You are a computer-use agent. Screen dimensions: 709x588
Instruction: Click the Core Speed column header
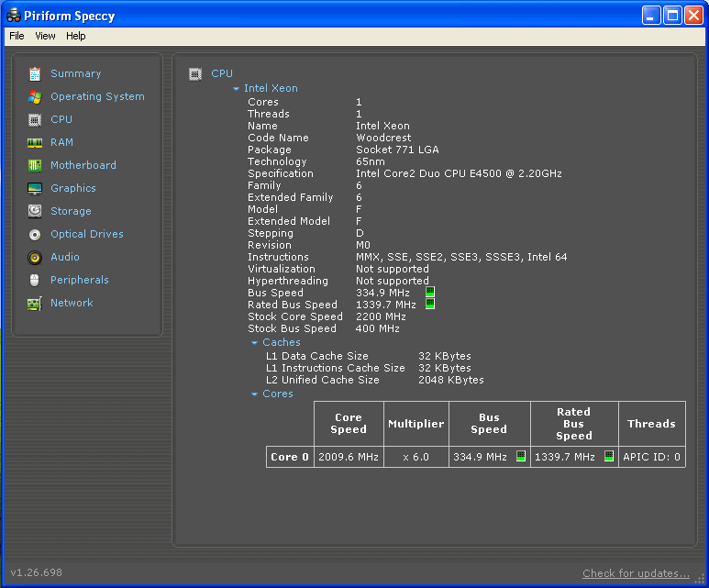349,424
